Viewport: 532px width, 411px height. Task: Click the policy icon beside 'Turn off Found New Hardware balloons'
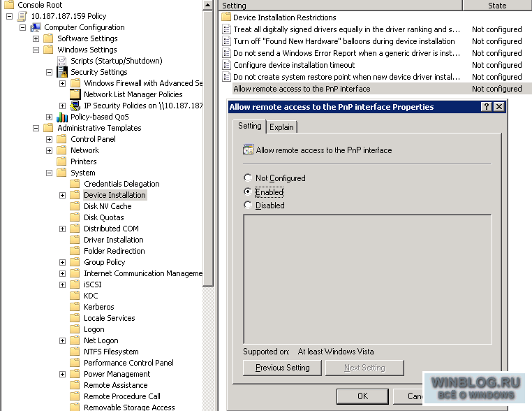click(226, 41)
